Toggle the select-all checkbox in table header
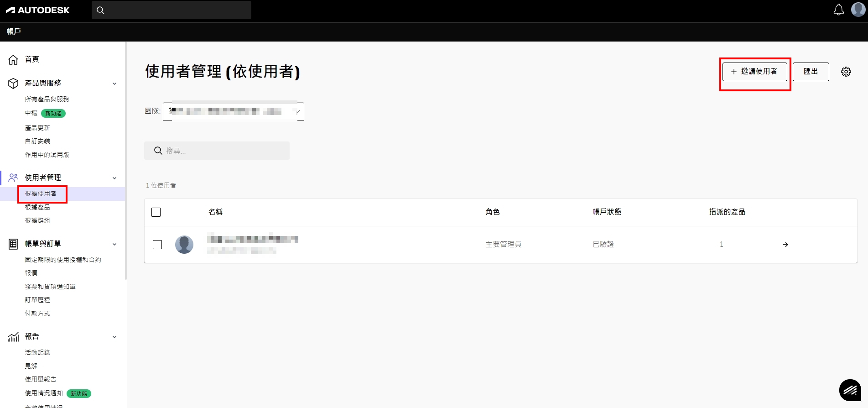The width and height of the screenshot is (868, 408). pos(156,212)
